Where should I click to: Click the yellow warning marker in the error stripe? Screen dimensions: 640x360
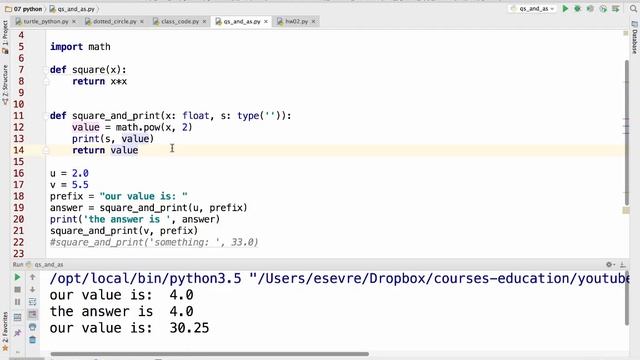click(x=626, y=211)
